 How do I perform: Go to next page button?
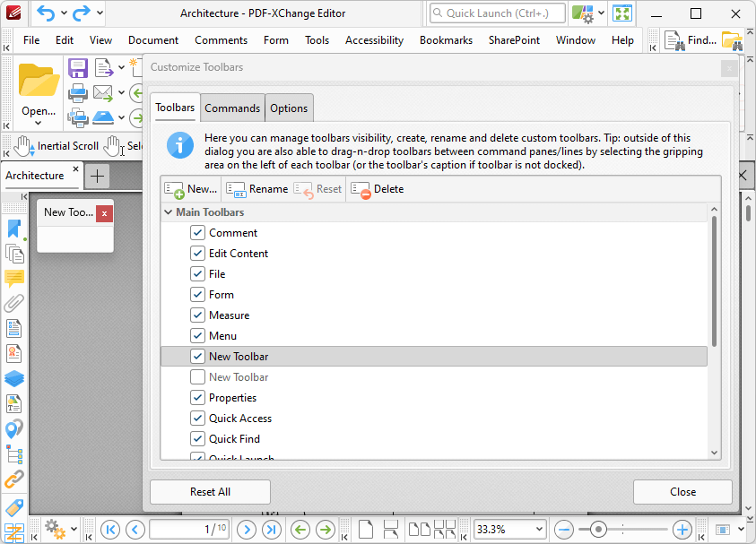pyautogui.click(x=247, y=530)
